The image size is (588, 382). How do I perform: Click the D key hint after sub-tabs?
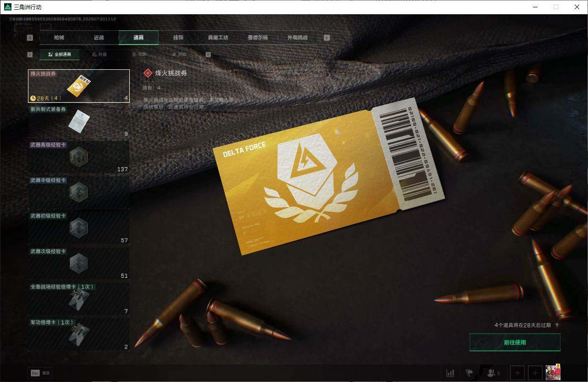[x=208, y=54]
